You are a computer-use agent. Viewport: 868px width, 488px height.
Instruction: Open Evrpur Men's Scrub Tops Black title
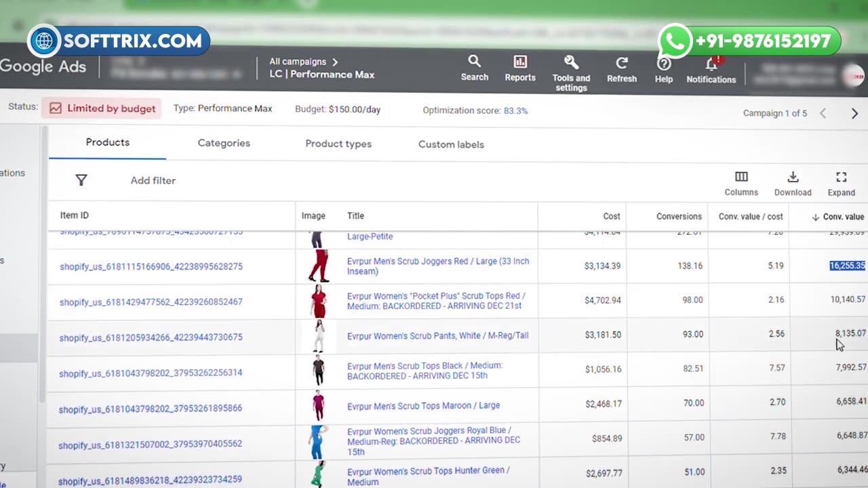(425, 370)
